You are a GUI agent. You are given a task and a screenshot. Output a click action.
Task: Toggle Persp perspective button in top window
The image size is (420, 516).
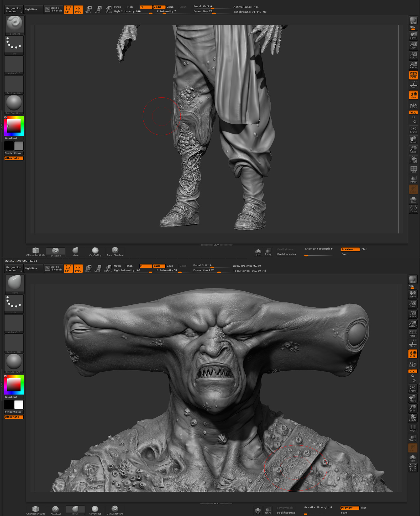point(413,75)
